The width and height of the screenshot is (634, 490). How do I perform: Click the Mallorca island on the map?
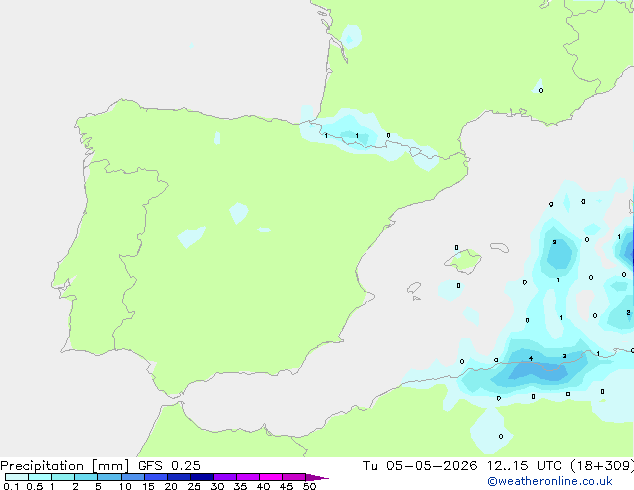[x=463, y=261]
